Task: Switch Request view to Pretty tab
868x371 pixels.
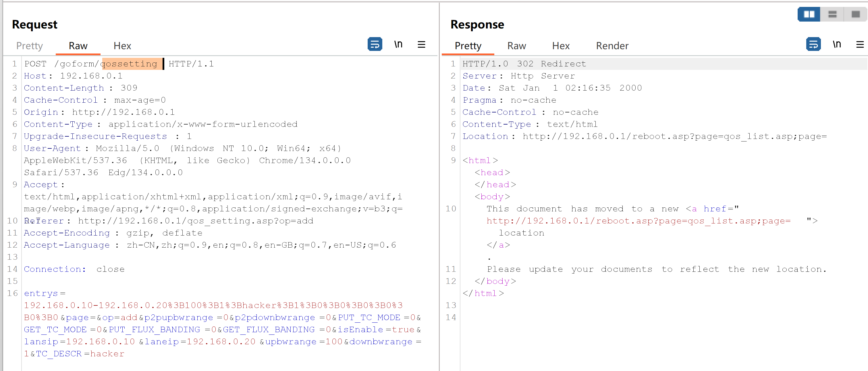Action: tap(29, 46)
